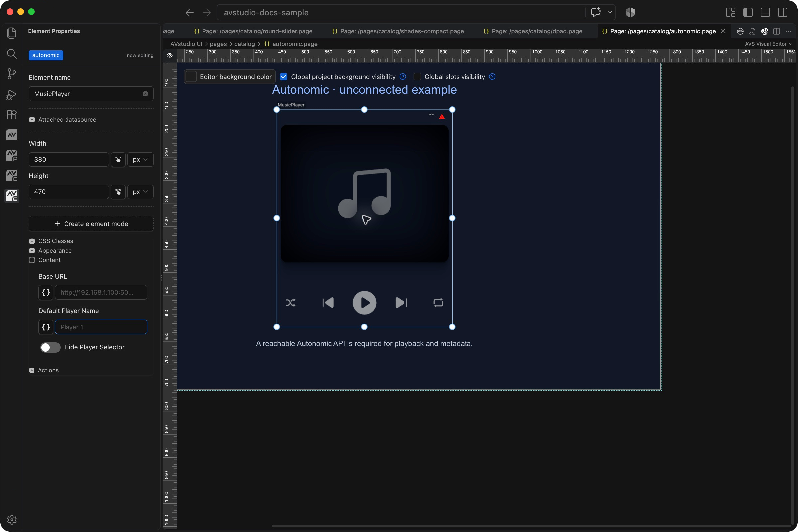This screenshot has width=798, height=532.
Task: Toggle the secondary sidebar layout icon
Action: click(x=783, y=12)
